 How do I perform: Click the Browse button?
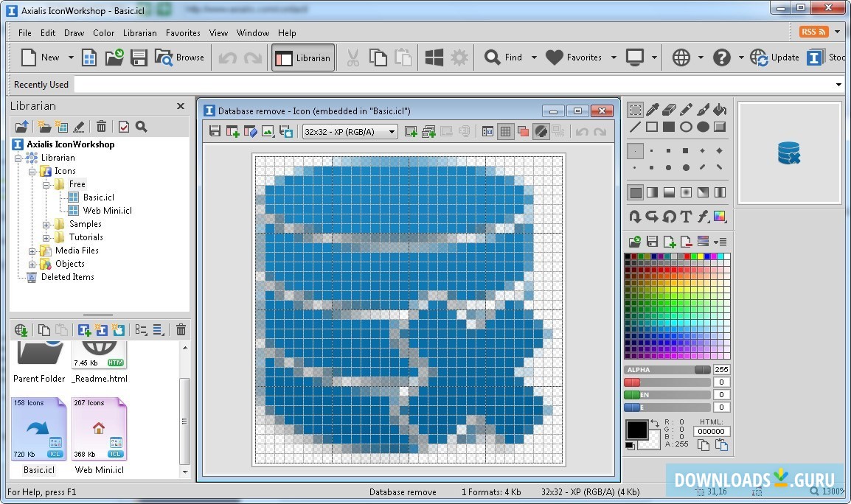180,57
